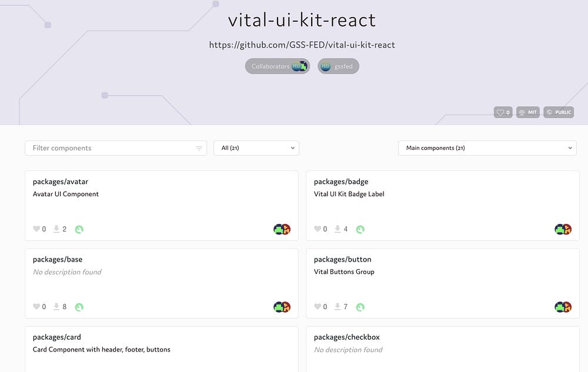Click the Collaborators avatar badge
The height and width of the screenshot is (372, 588).
click(x=278, y=66)
